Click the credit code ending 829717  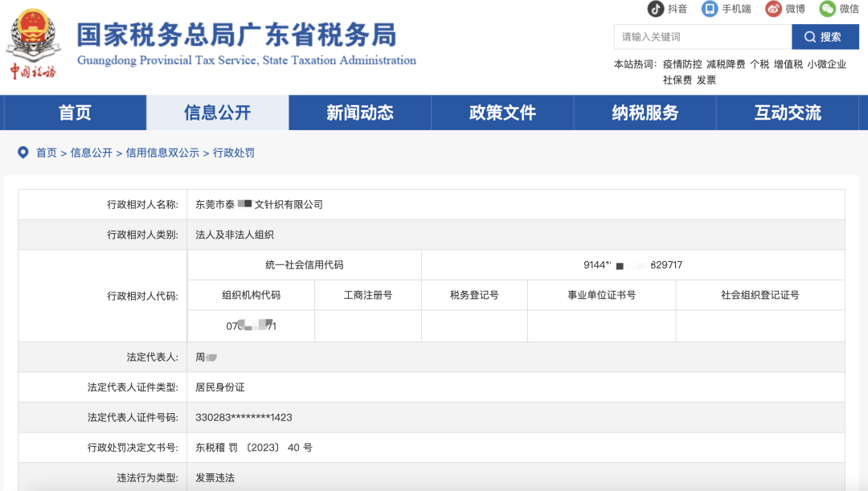coord(633,265)
